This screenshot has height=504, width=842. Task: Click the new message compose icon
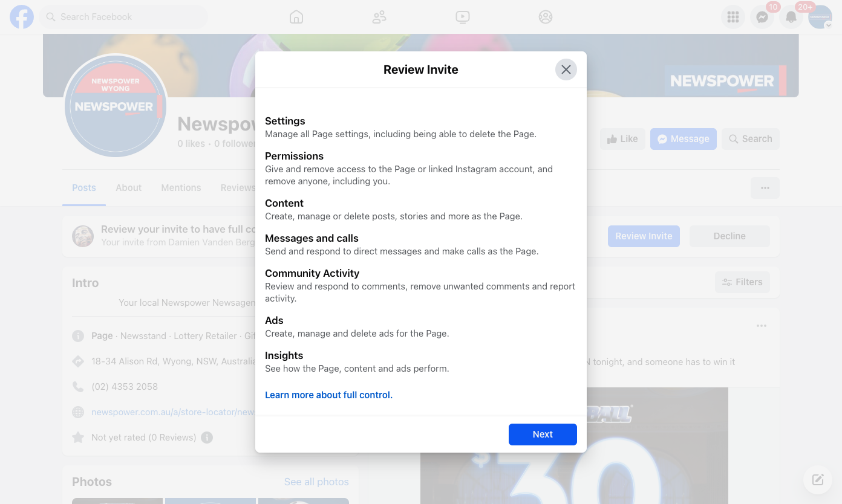click(818, 480)
